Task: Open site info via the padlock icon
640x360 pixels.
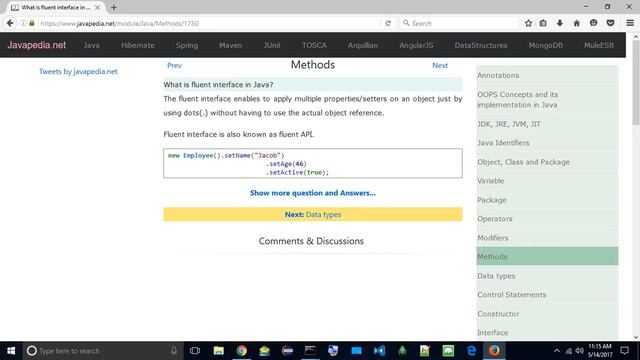Action: coord(32,23)
